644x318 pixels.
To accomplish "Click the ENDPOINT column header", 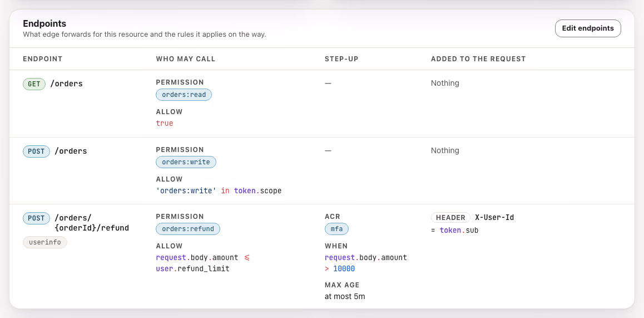I will coord(43,59).
